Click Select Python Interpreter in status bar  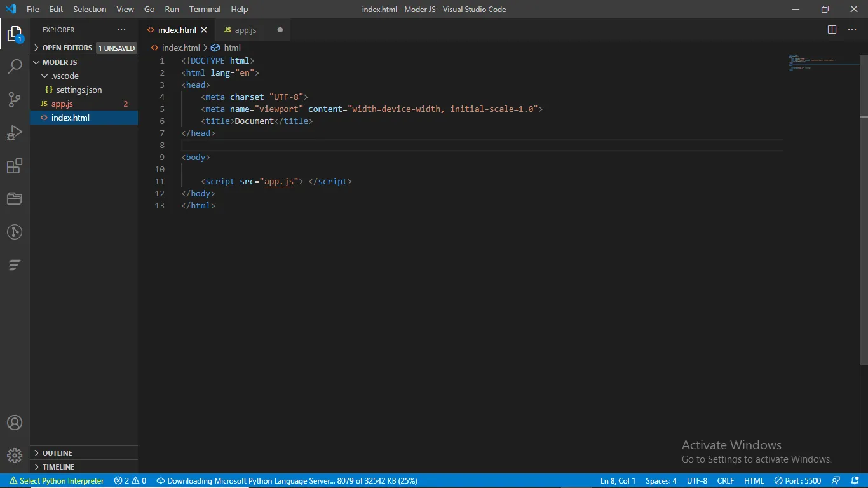click(x=57, y=481)
